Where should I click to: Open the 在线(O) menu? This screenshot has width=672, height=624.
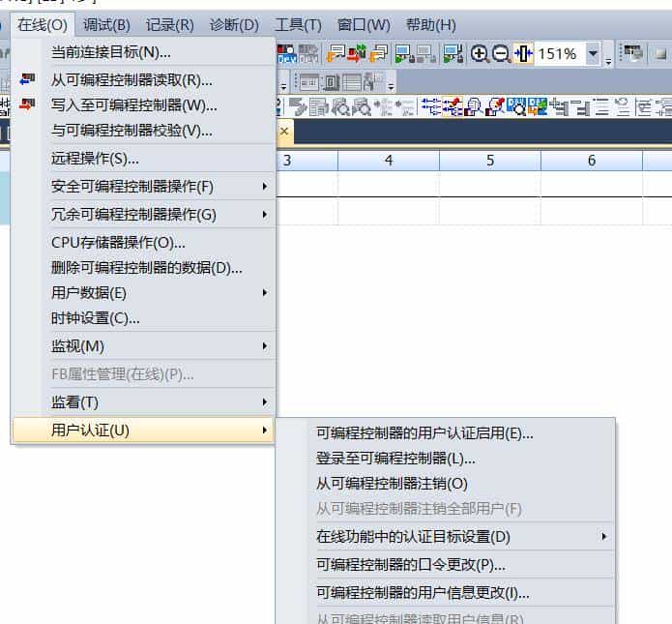click(x=43, y=25)
